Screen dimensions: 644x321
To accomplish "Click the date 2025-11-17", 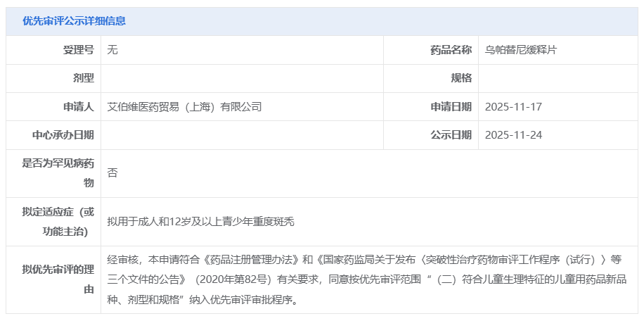I will click(x=513, y=107).
